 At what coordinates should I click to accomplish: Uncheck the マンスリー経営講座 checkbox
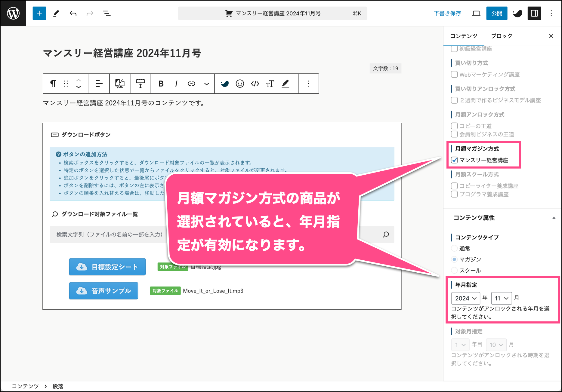(454, 160)
